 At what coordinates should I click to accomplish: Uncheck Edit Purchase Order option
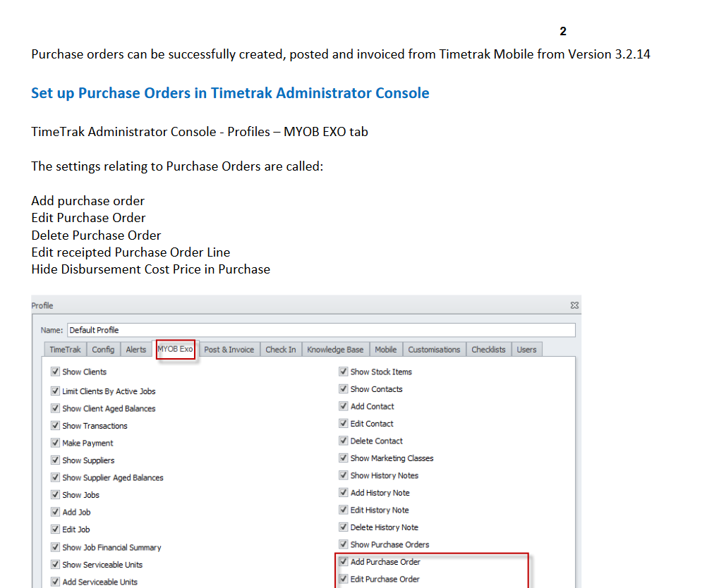[x=344, y=579]
